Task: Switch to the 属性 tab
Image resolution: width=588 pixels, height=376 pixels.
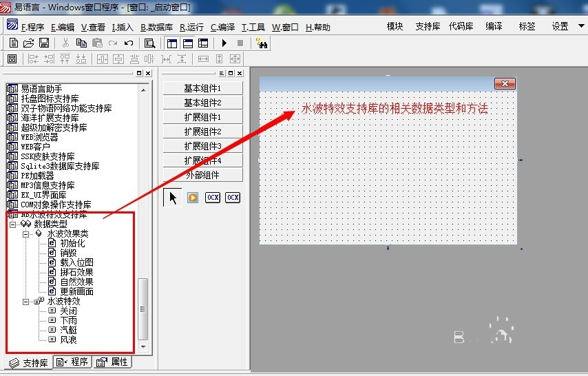Action: tap(113, 362)
